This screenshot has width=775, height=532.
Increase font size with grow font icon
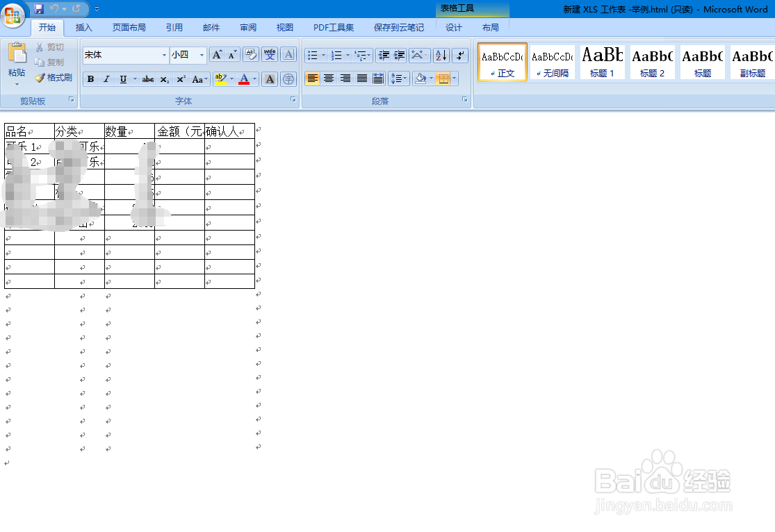pyautogui.click(x=217, y=55)
